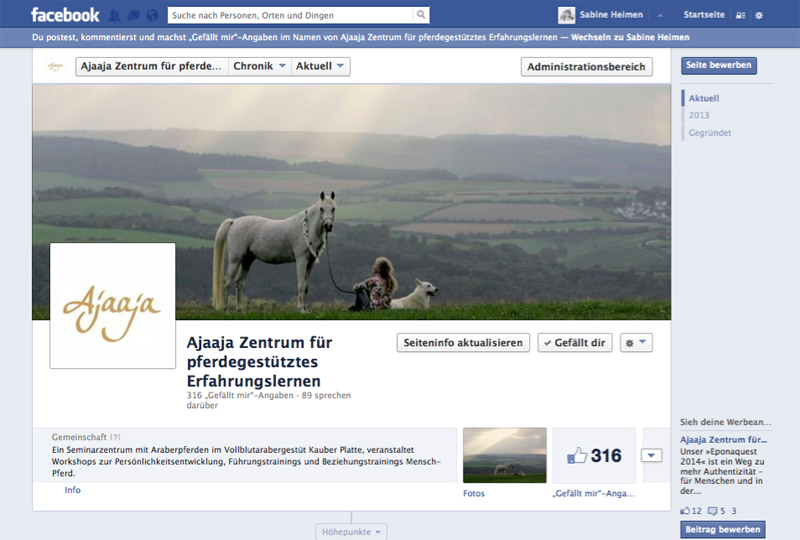Toggle the 'Gefällt dir' like button
This screenshot has height=540, width=800.
[x=575, y=342]
